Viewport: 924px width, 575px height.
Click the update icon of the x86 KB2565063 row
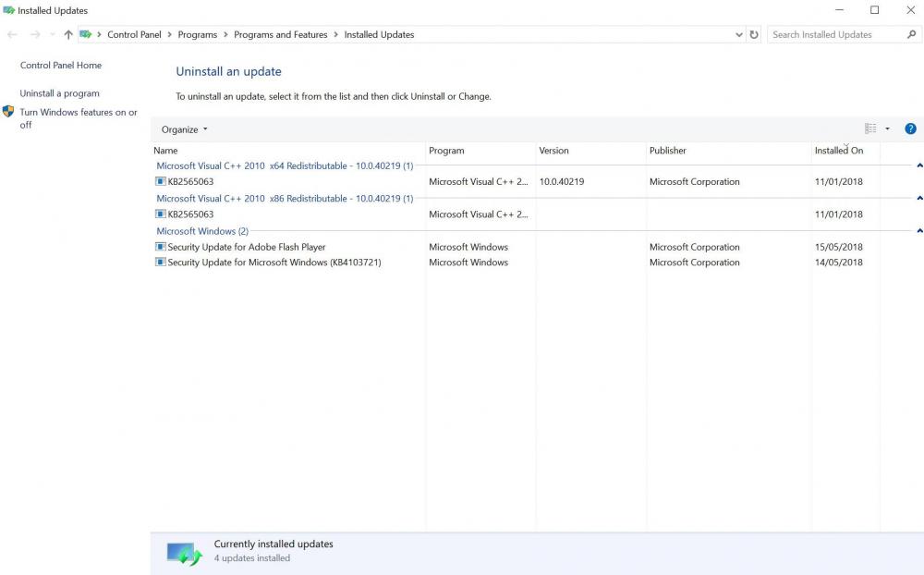point(160,214)
